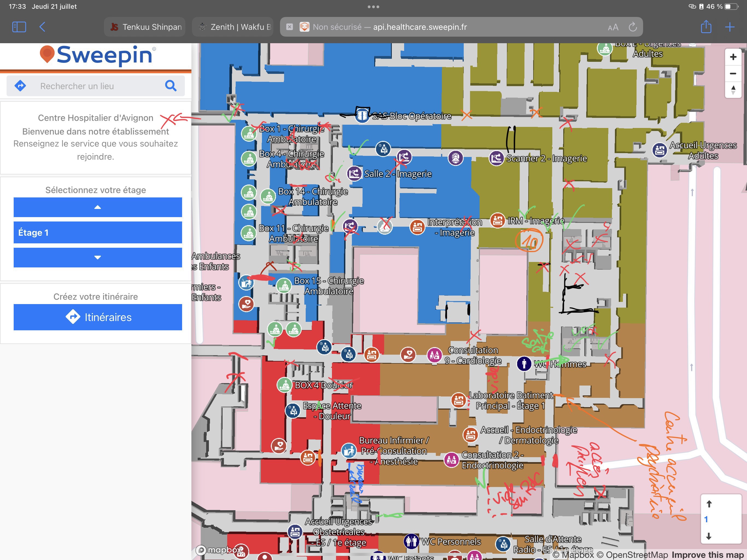The width and height of the screenshot is (747, 560).
Task: Open the Accueil Urgences Adultes marker
Action: click(x=660, y=150)
